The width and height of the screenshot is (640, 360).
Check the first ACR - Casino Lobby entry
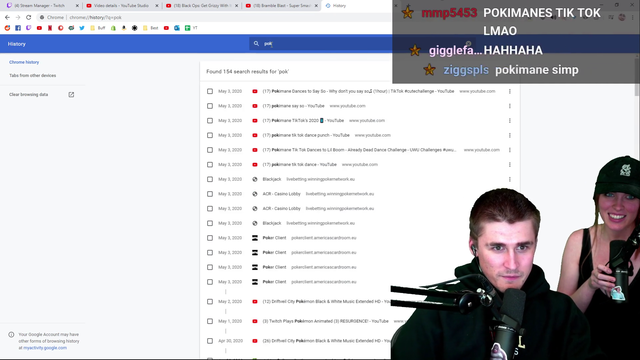point(210,194)
